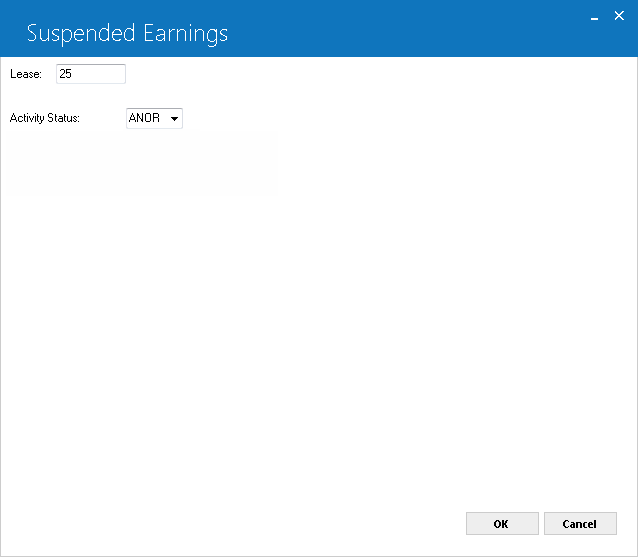Click the 'Activity Status:' label
The width and height of the screenshot is (638, 557).
[45, 118]
